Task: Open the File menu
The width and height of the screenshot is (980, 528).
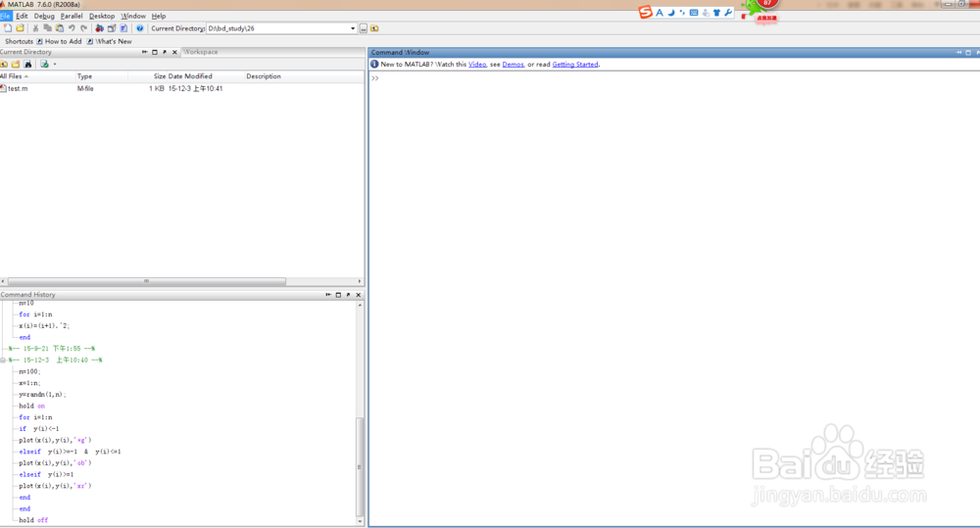Action: [x=6, y=16]
